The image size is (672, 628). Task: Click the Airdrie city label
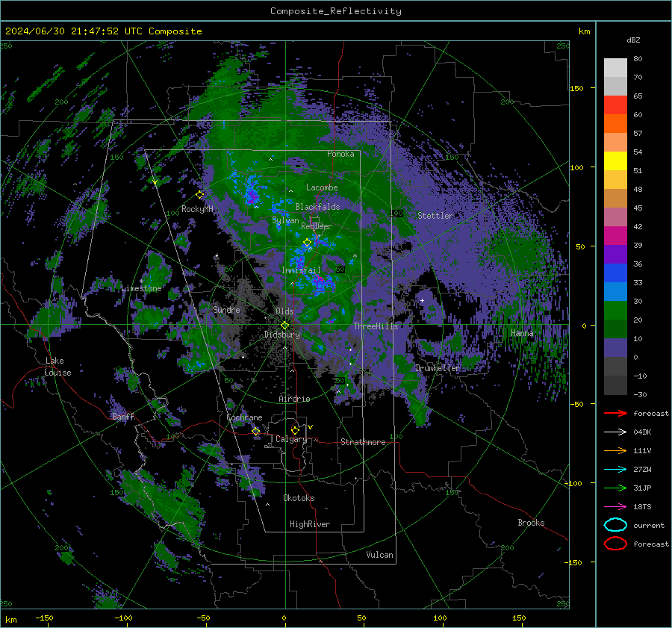click(x=294, y=399)
